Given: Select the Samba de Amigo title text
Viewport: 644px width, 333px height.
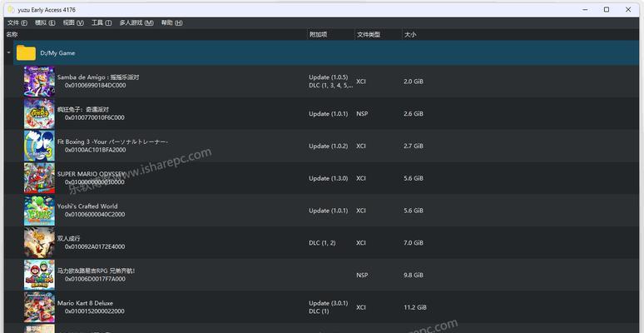Looking at the screenshot, I should click(x=98, y=77).
